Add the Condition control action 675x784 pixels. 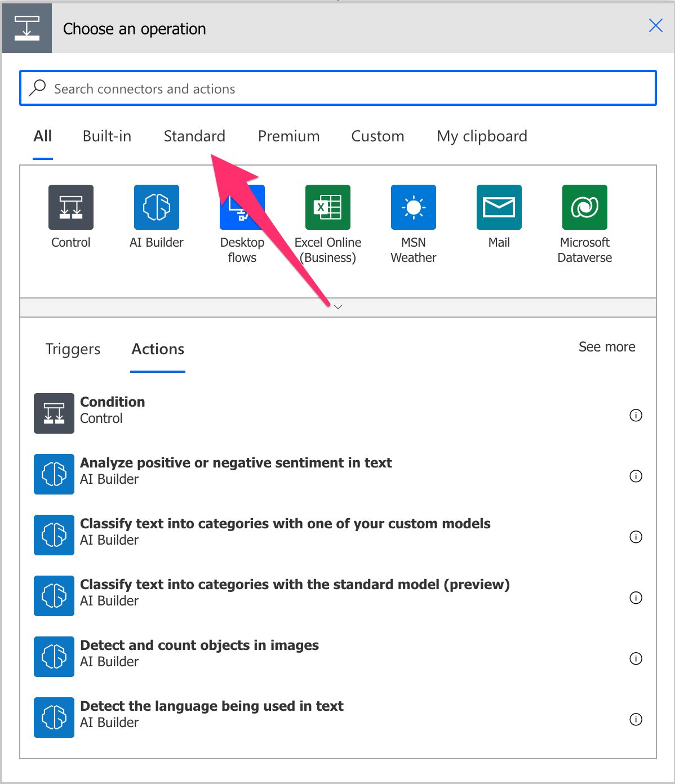(338, 413)
